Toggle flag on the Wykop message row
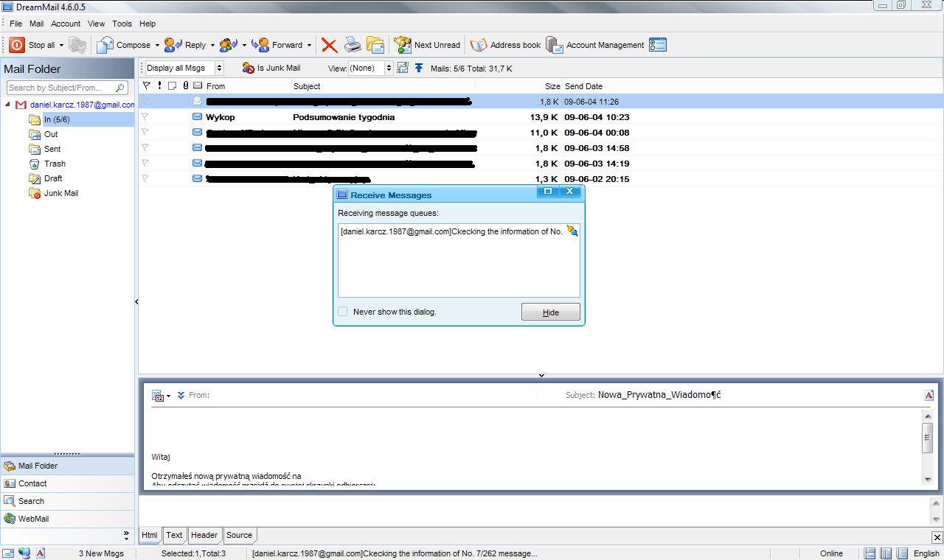The image size is (944, 560). click(145, 116)
